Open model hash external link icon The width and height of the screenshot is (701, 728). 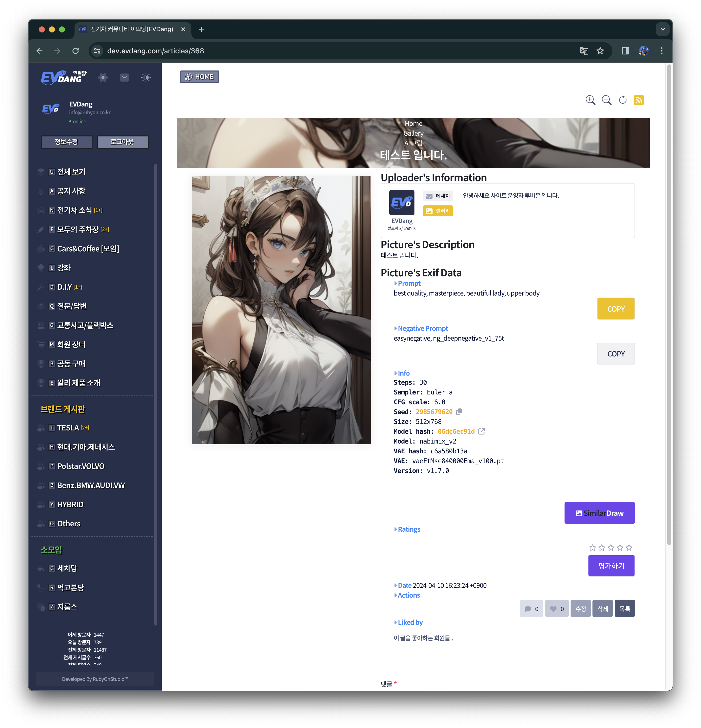481,431
